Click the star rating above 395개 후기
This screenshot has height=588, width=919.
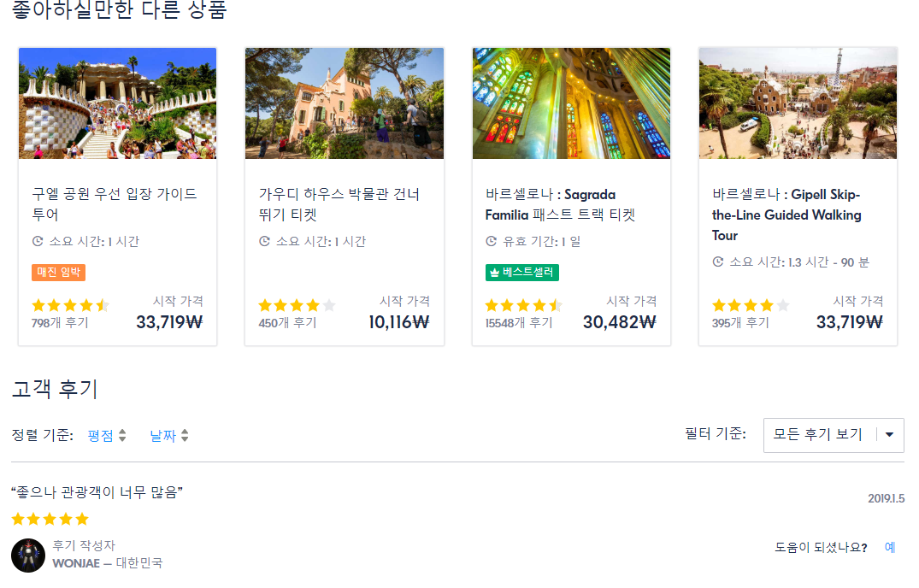(x=751, y=305)
